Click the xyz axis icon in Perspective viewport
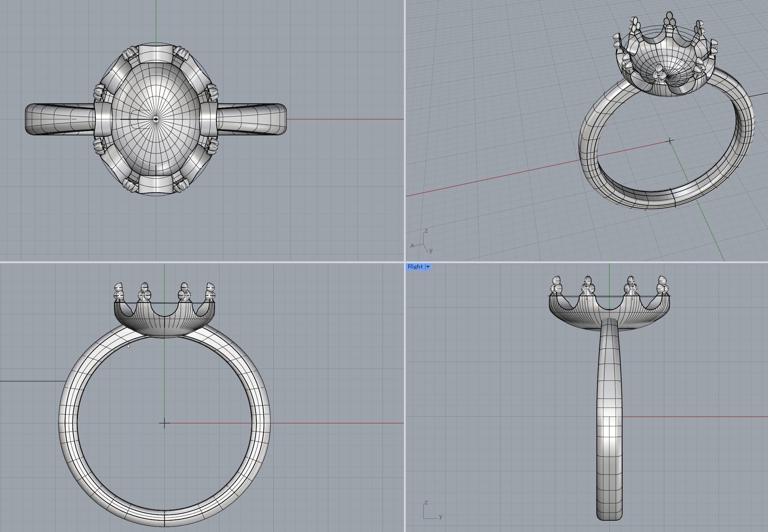The width and height of the screenshot is (768, 532). click(x=422, y=242)
